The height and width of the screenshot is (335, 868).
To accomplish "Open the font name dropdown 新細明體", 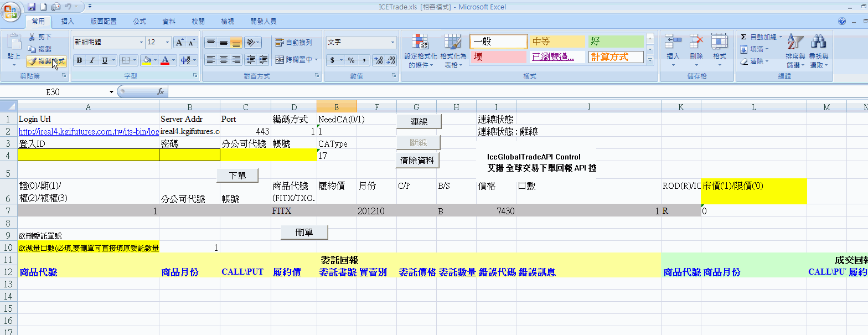I will [141, 42].
